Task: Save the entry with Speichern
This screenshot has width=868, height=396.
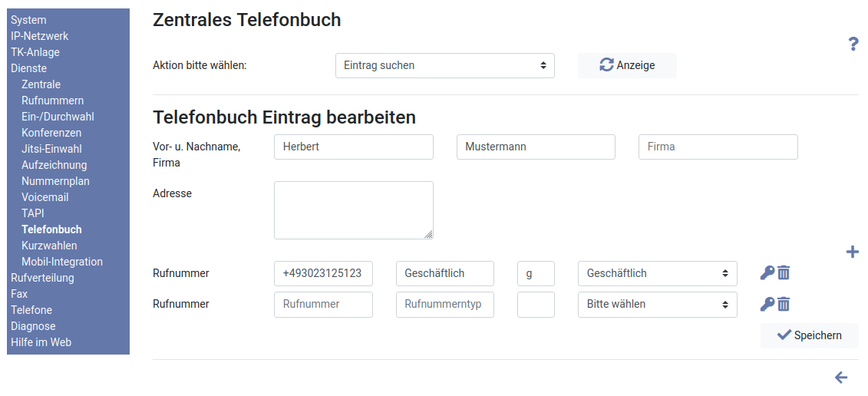Action: (x=809, y=335)
